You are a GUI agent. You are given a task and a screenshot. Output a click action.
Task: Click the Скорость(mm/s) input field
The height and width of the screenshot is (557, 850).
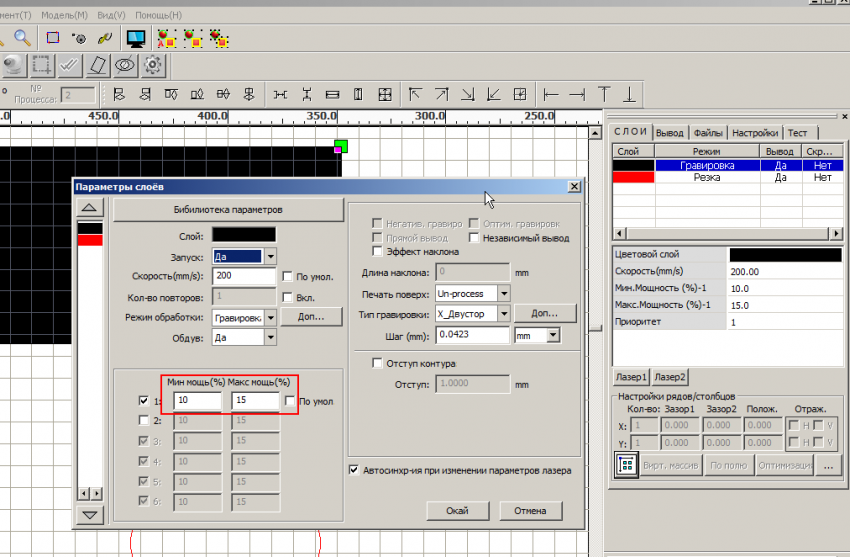pos(243,276)
